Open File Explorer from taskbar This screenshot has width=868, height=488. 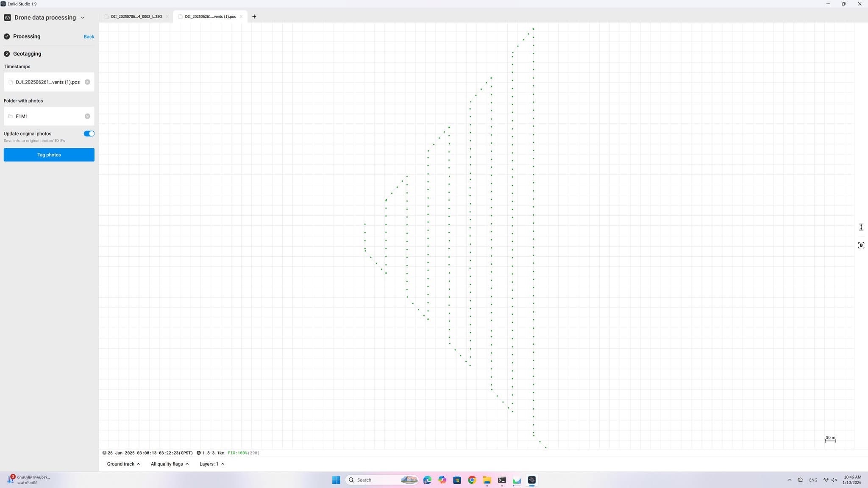[487, 480]
